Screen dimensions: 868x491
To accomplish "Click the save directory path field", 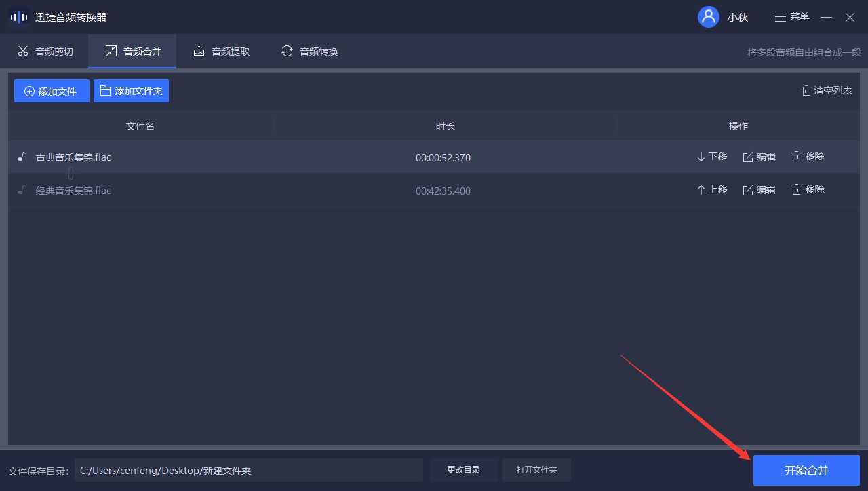I will point(249,470).
